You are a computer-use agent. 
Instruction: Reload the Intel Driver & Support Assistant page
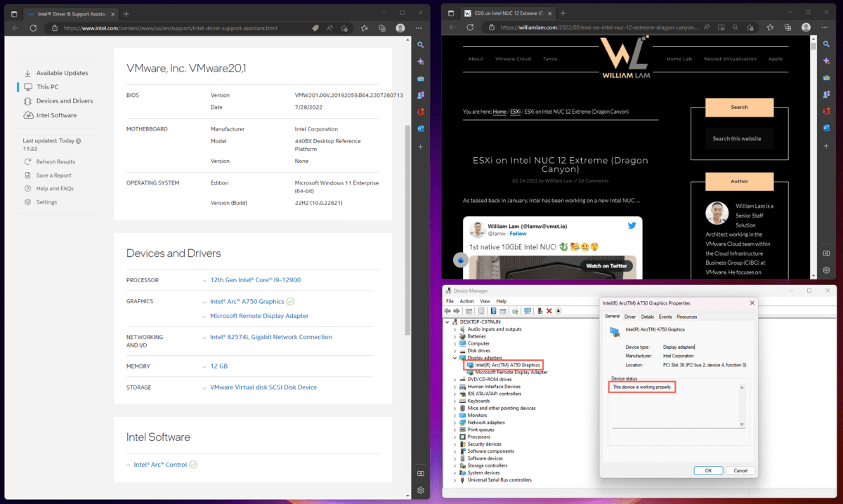tap(33, 28)
